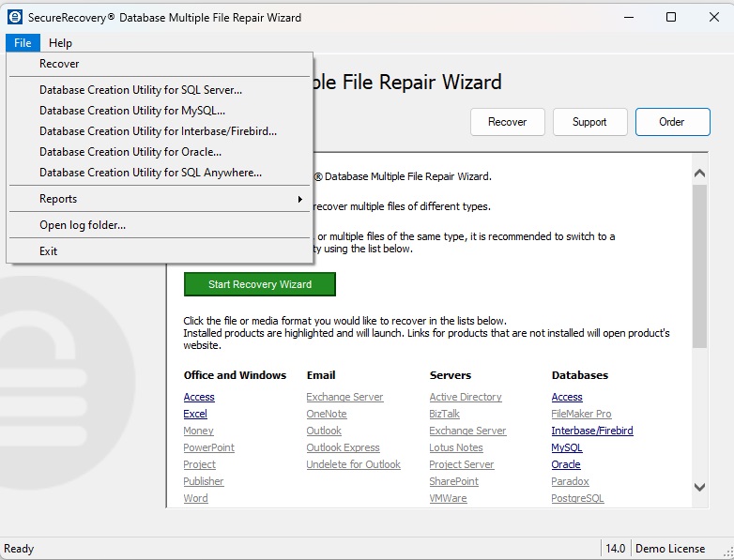
Task: Click Open log folder menu entry
Action: tap(83, 225)
